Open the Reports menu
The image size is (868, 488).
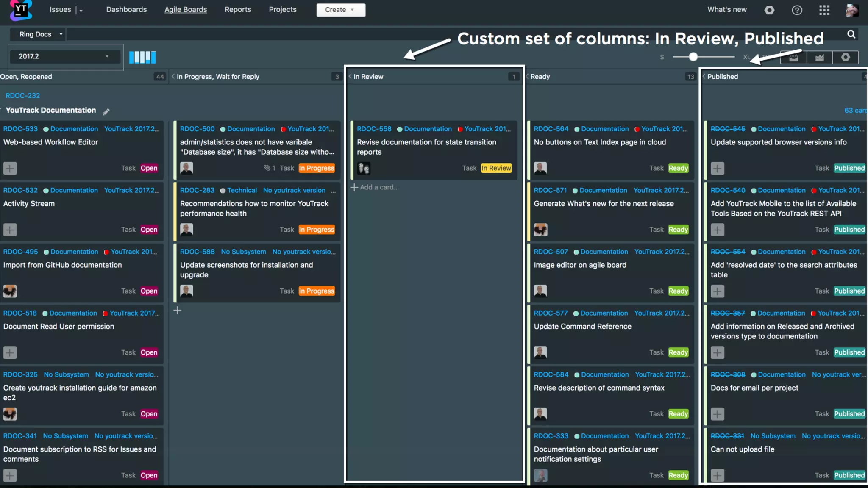tap(238, 10)
